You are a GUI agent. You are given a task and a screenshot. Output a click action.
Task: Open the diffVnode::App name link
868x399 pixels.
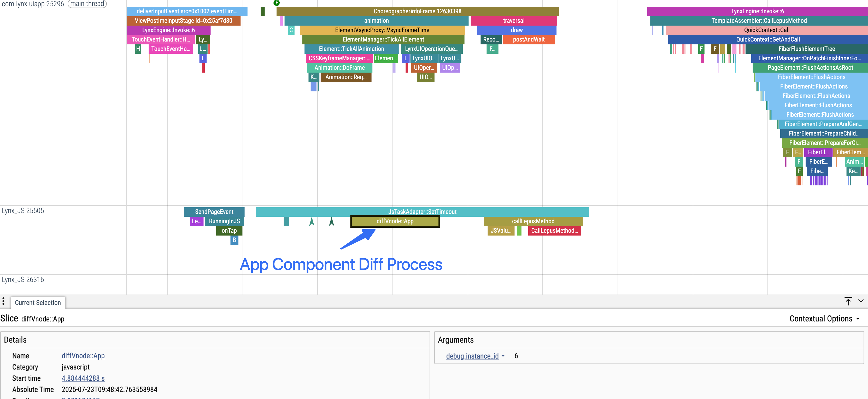[x=83, y=356]
